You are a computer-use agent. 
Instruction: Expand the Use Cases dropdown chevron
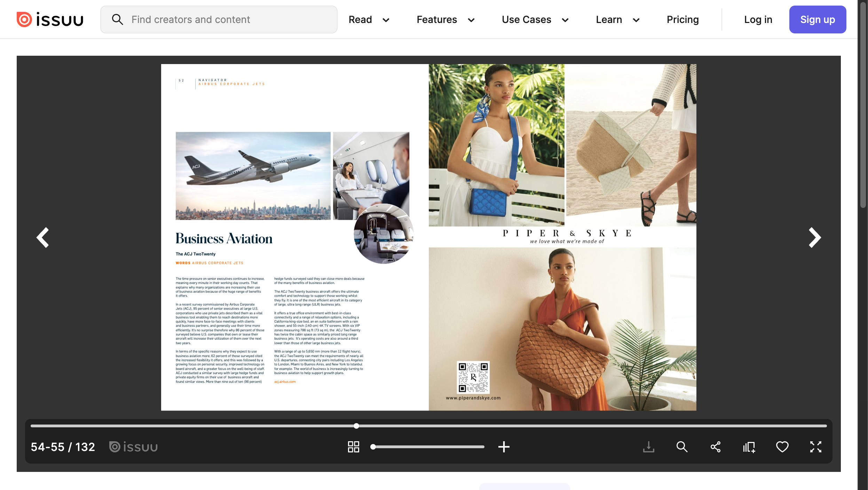(x=565, y=20)
